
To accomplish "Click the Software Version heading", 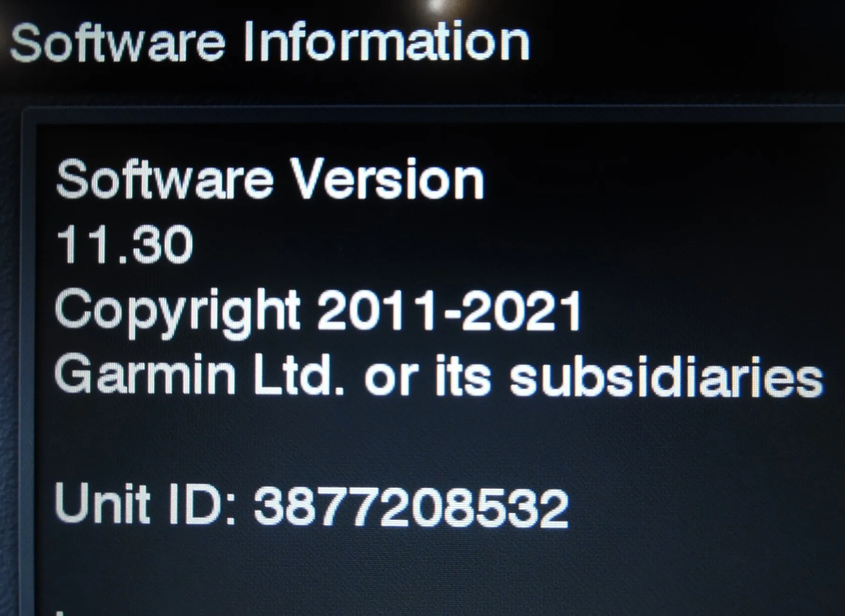I will click(270, 179).
